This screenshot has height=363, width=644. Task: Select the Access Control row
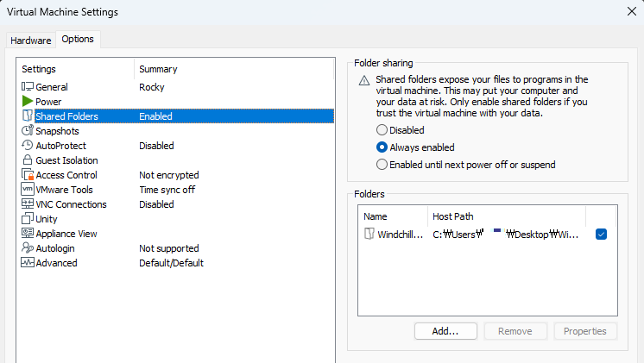pos(178,175)
